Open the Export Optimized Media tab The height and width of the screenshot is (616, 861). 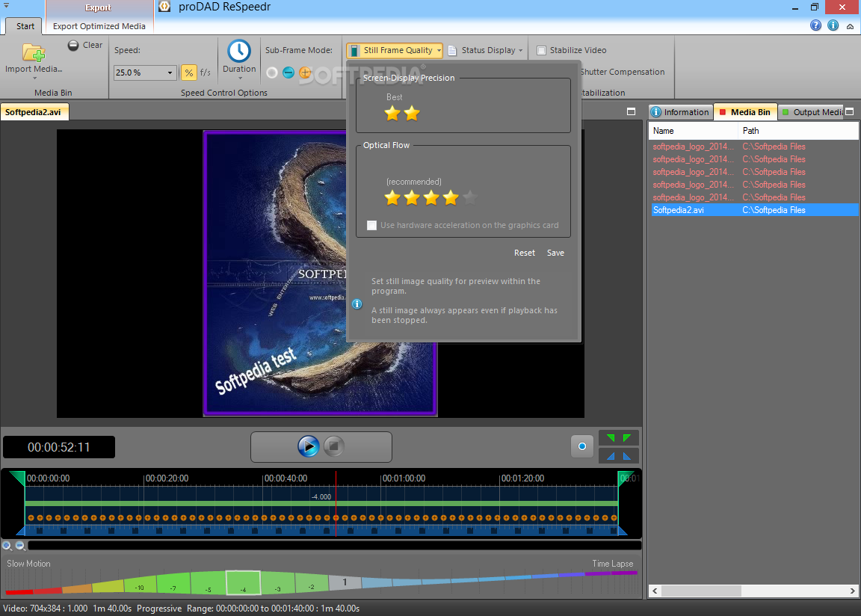pyautogui.click(x=99, y=26)
